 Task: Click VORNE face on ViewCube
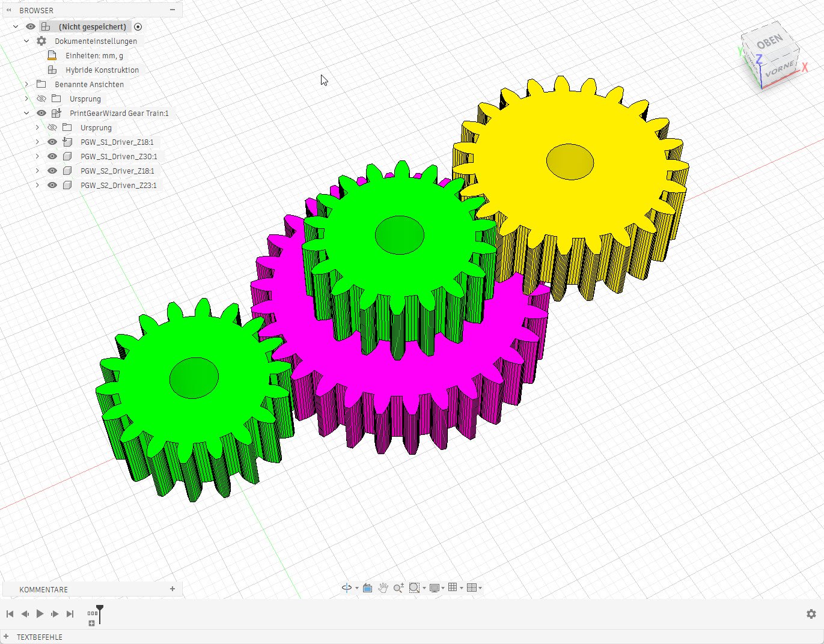(780, 68)
